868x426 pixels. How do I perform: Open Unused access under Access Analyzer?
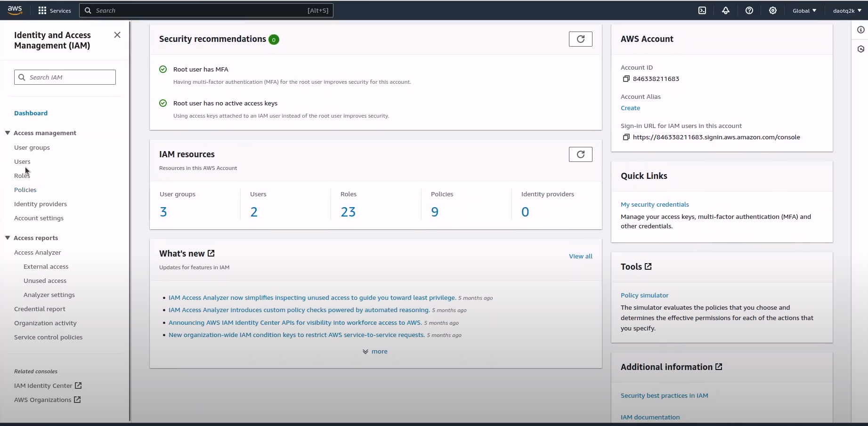[45, 281]
